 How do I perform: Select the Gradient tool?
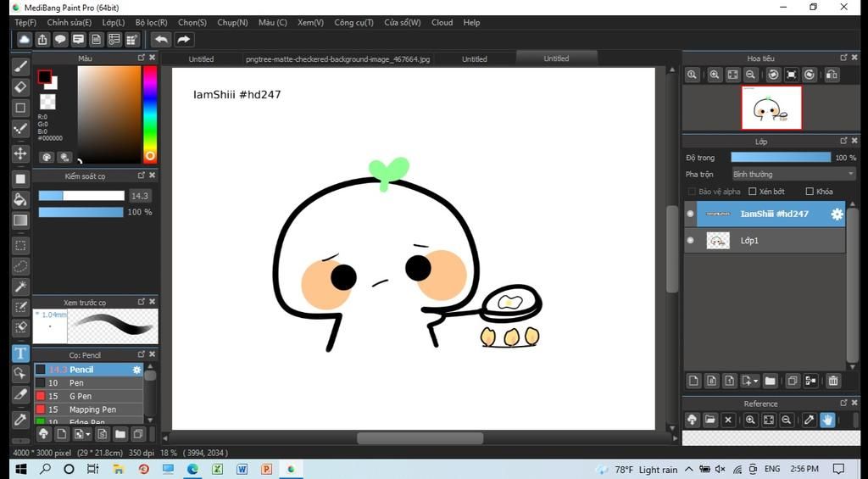[x=20, y=220]
